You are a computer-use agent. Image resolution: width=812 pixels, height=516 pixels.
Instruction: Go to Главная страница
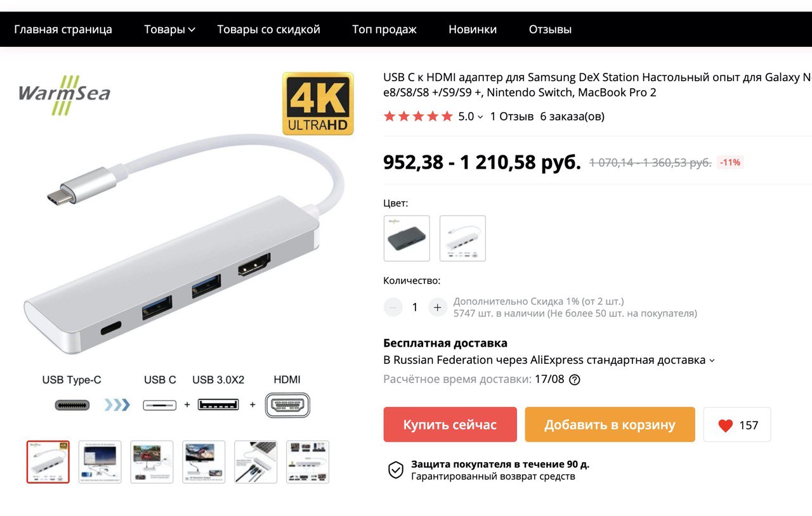pyautogui.click(x=63, y=29)
